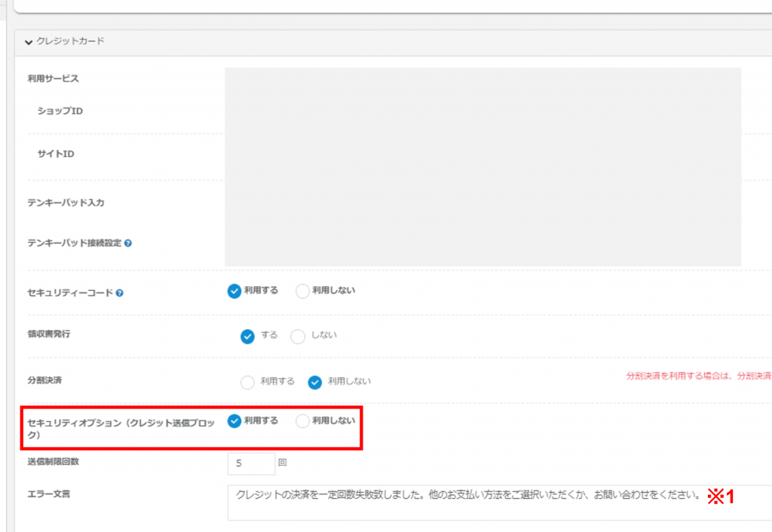The image size is (772, 532).
Task: Click the ショップID label
Action: pos(60,111)
